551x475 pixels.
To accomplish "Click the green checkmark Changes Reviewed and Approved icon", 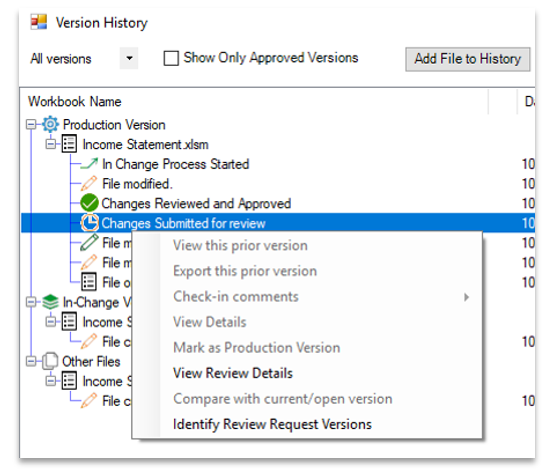I will click(89, 203).
